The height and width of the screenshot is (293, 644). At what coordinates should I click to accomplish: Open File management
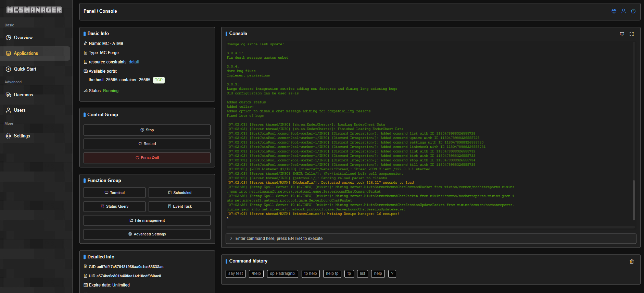147,220
